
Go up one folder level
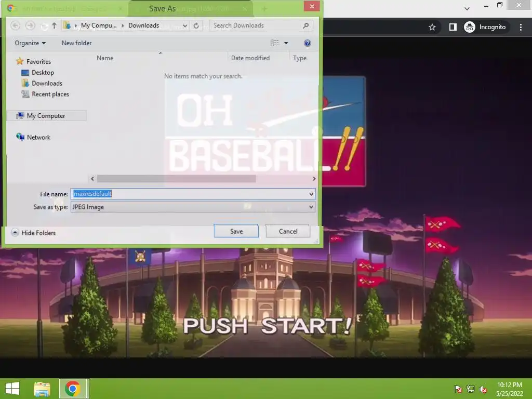point(54,25)
